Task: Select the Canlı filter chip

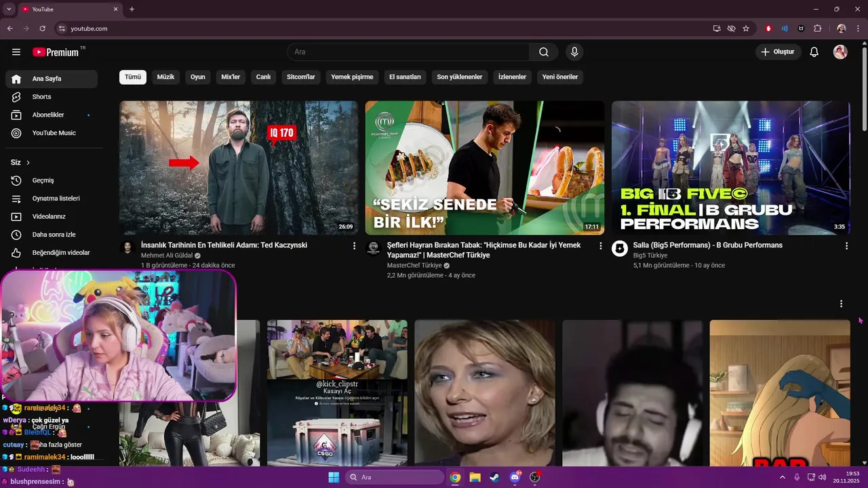Action: pyautogui.click(x=263, y=77)
